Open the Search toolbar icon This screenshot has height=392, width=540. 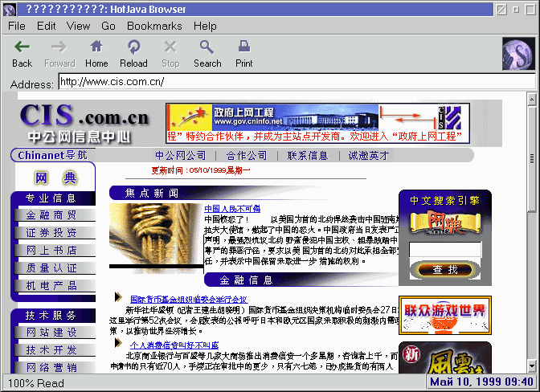pos(207,47)
